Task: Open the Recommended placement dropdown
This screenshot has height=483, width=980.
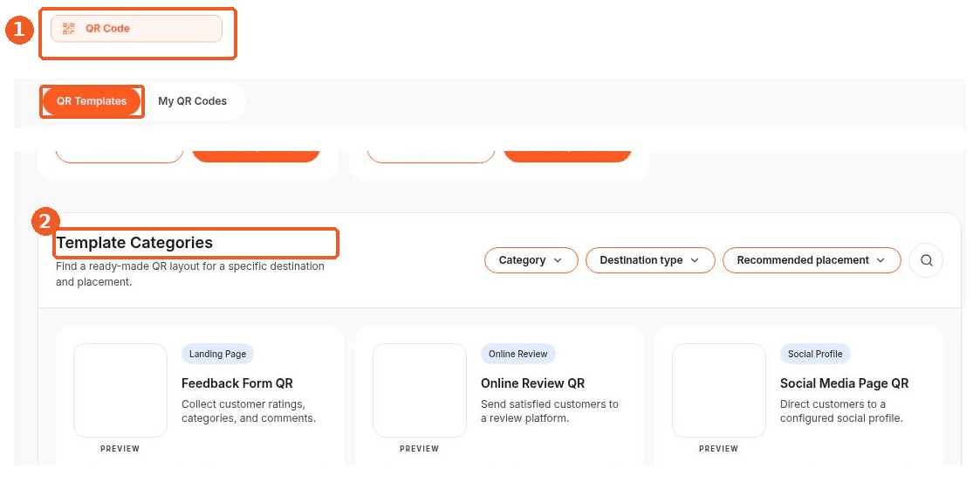Action: pyautogui.click(x=812, y=260)
